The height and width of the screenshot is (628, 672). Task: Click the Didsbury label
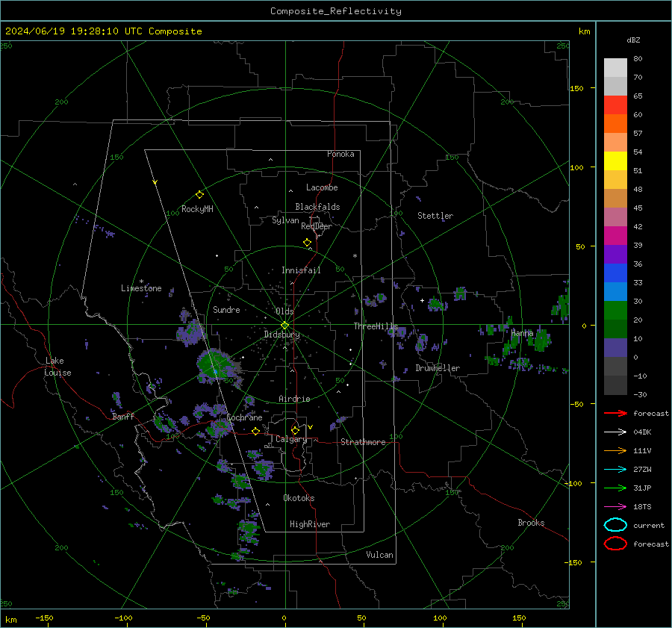coord(281,335)
